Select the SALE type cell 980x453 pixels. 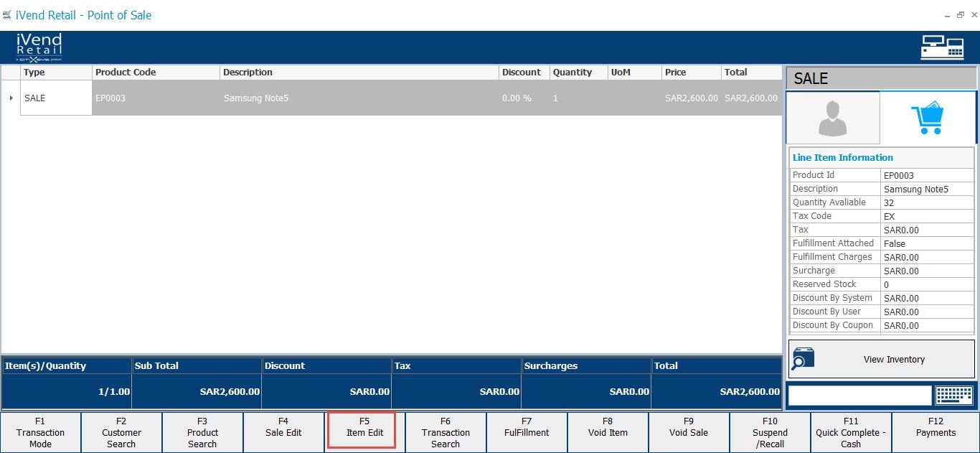56,98
